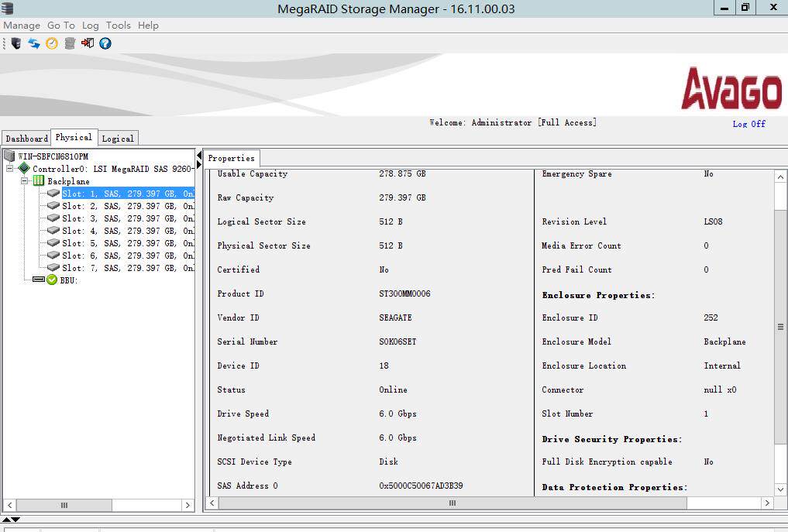Click the drive icon for Slot 7

pos(53,268)
